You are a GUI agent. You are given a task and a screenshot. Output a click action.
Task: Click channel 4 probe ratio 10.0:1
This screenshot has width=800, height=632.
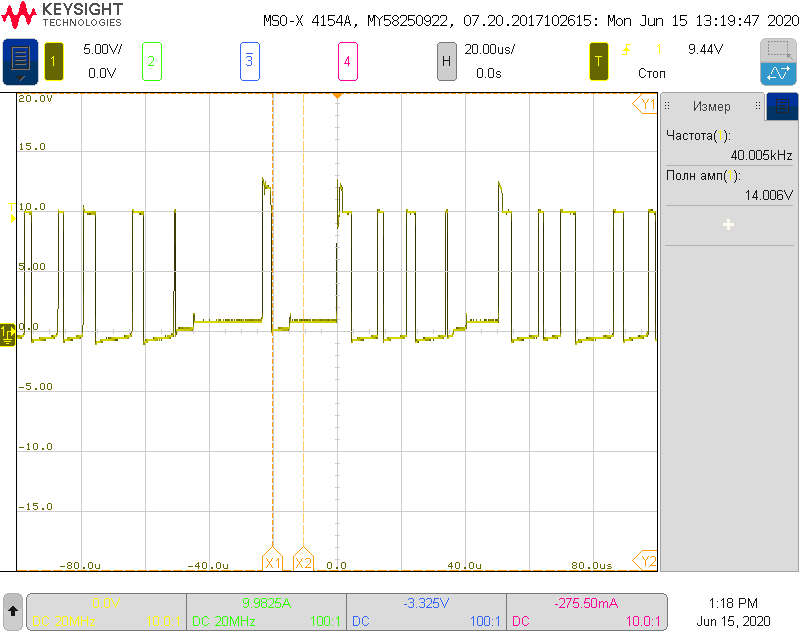(643, 621)
